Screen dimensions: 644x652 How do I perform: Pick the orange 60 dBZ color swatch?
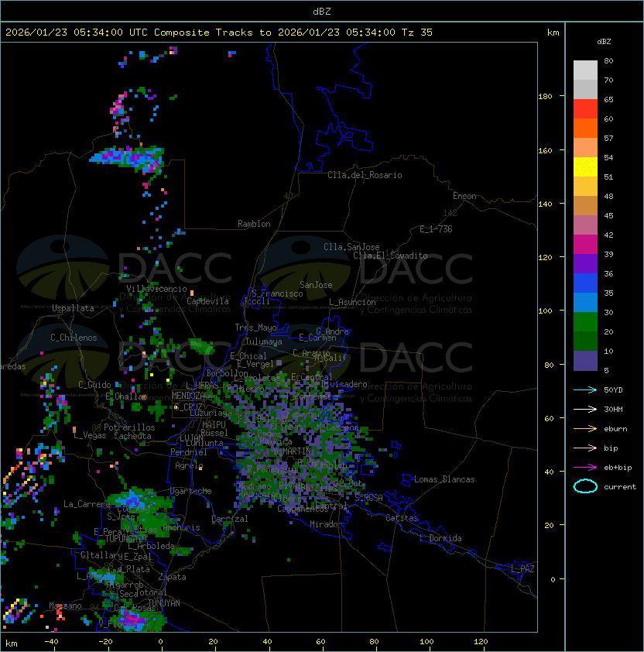click(x=585, y=128)
